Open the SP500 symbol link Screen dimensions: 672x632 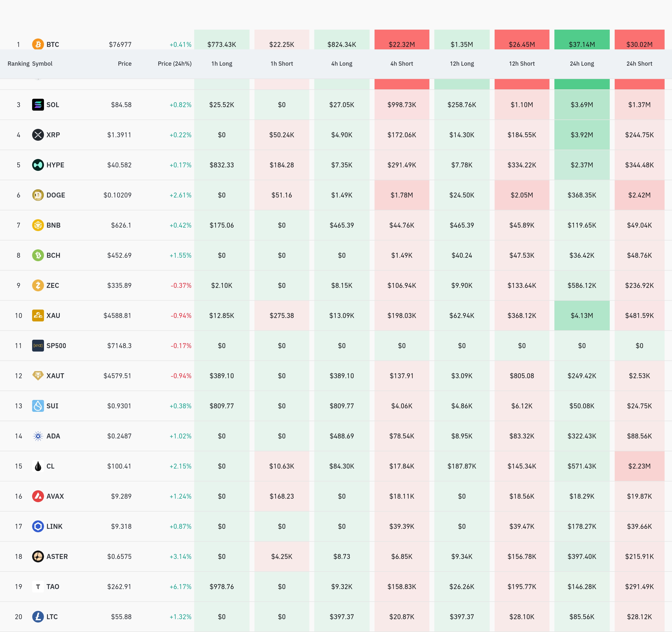click(x=56, y=346)
